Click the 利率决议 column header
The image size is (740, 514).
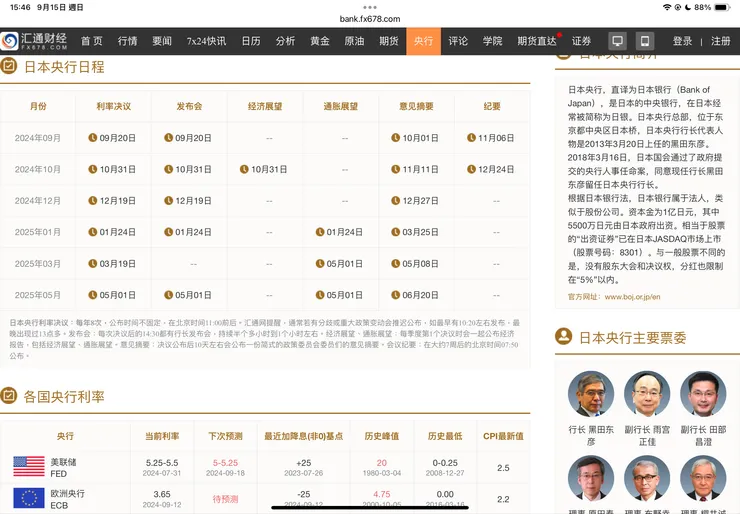click(x=113, y=106)
